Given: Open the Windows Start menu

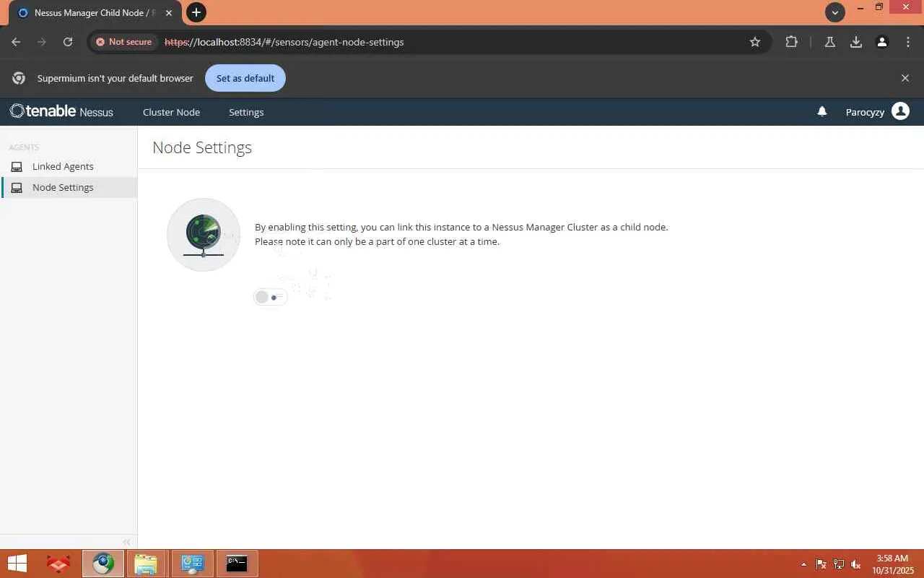Looking at the screenshot, I should [x=17, y=564].
